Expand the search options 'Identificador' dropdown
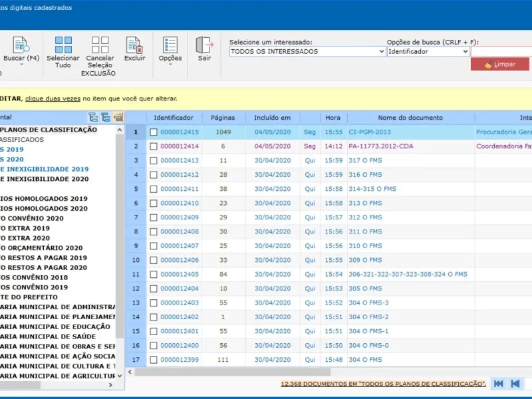 465,51
